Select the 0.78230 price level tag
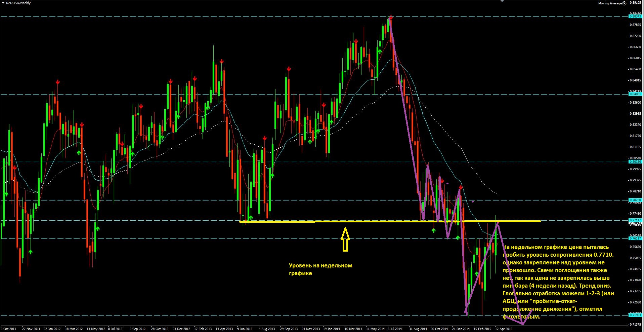 click(635, 200)
